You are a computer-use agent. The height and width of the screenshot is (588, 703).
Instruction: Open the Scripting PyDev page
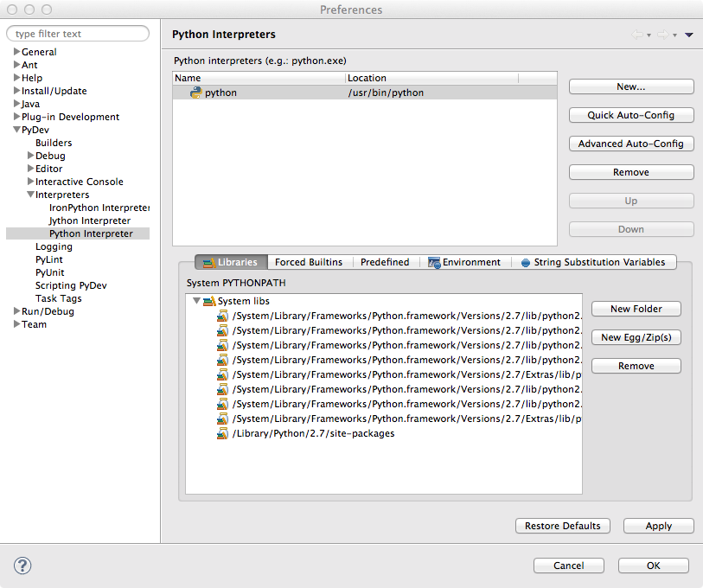click(71, 285)
